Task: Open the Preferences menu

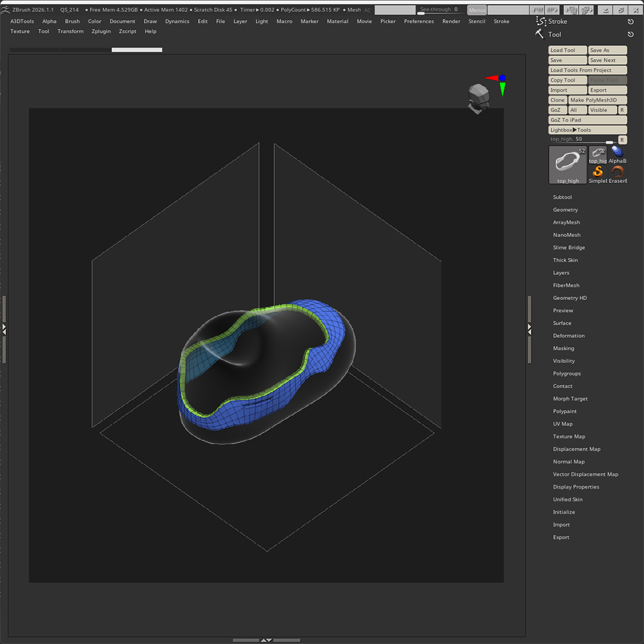Action: pos(418,21)
